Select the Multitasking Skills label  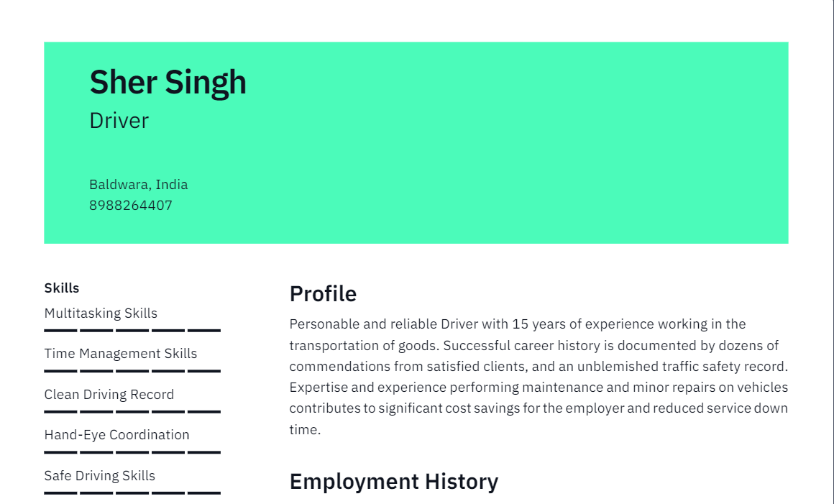click(x=101, y=313)
